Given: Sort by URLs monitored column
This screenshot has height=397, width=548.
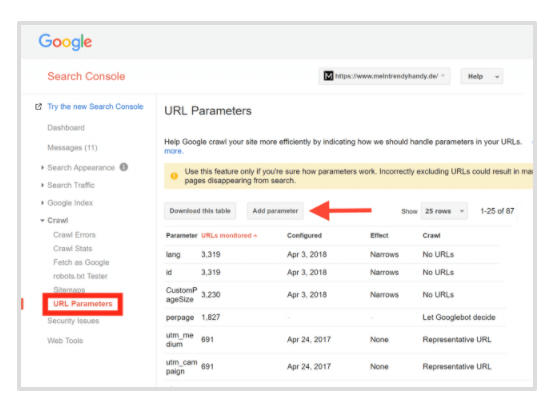Looking at the screenshot, I should point(229,236).
